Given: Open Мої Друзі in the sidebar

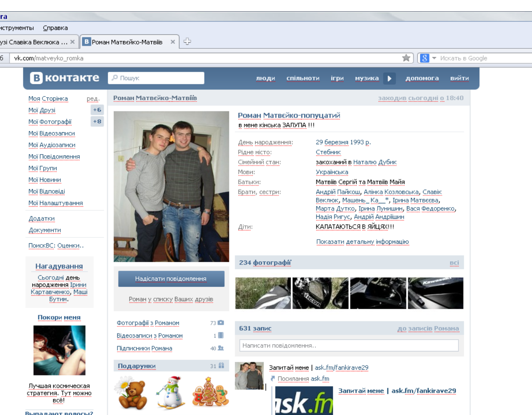Looking at the screenshot, I should [42, 110].
